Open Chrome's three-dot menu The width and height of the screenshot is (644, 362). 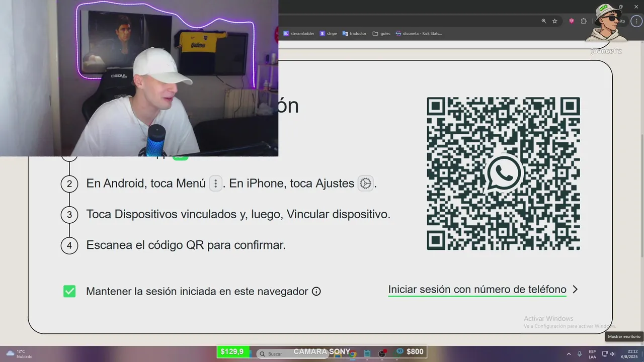pyautogui.click(x=637, y=21)
